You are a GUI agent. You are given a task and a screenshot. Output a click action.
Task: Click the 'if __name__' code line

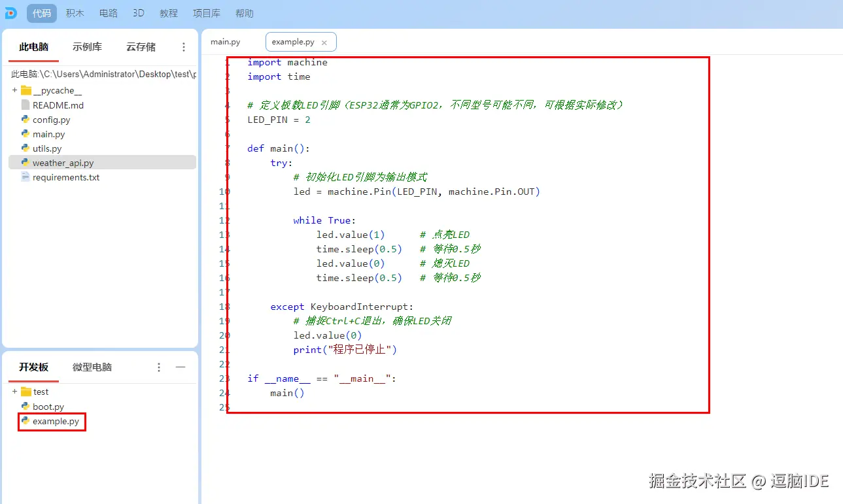[322, 378]
